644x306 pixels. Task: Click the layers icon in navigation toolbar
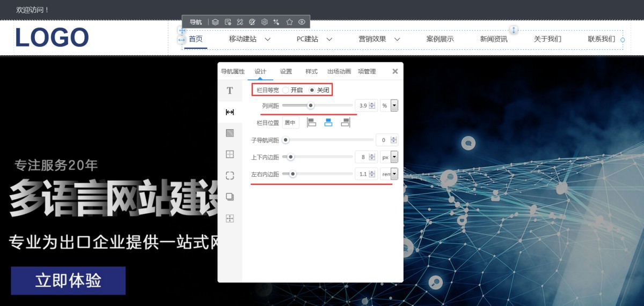215,22
